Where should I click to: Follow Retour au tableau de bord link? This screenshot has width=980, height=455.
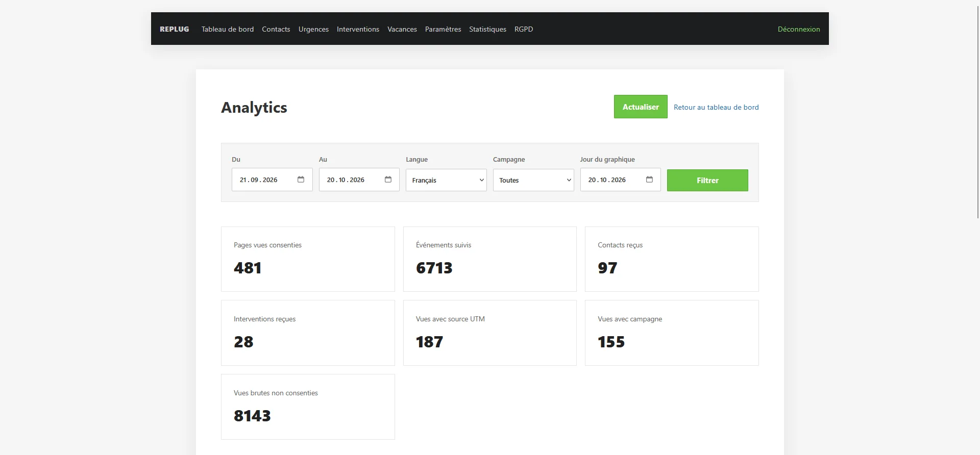pos(716,107)
